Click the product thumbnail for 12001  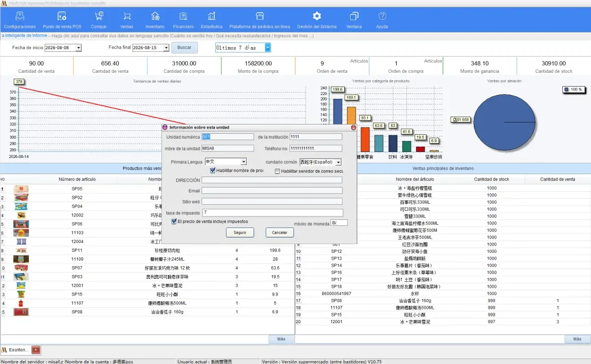click(x=21, y=285)
